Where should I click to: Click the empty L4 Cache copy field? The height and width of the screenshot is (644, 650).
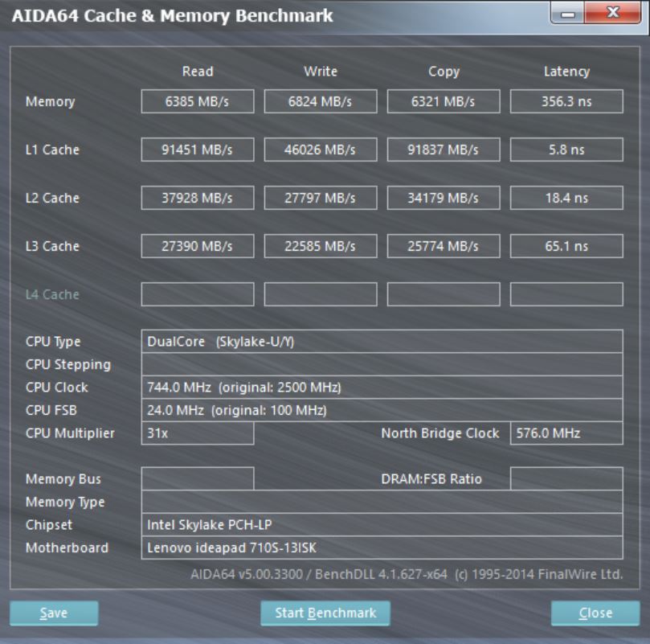coord(444,294)
